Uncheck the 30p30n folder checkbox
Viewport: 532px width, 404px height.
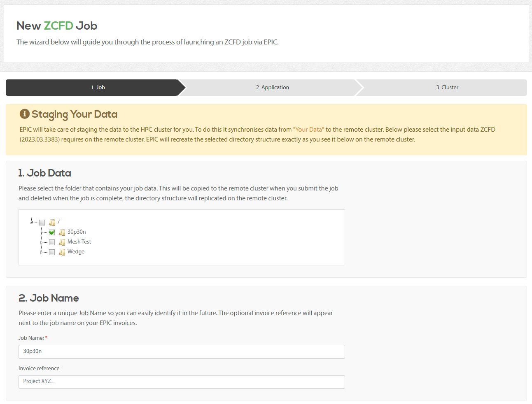click(x=52, y=232)
